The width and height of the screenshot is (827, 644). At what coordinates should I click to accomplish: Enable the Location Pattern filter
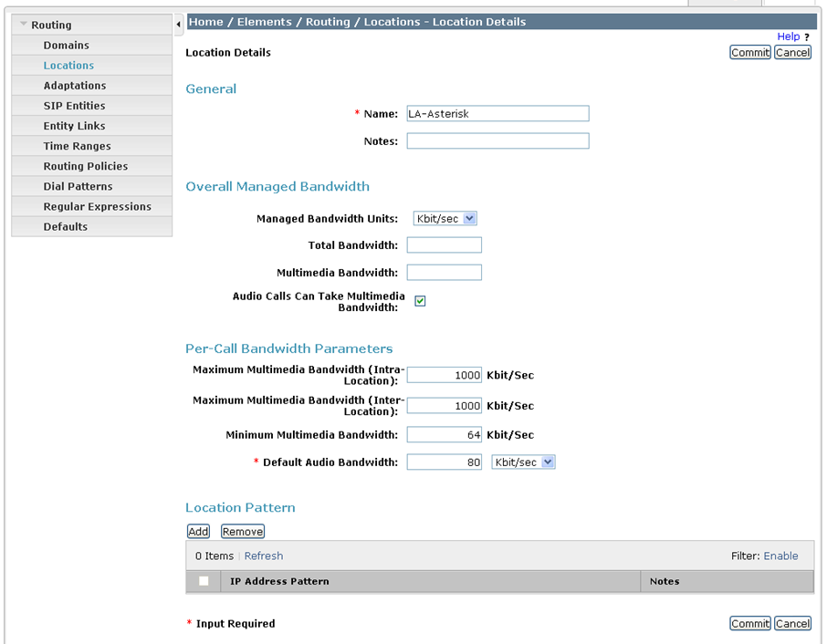point(780,556)
